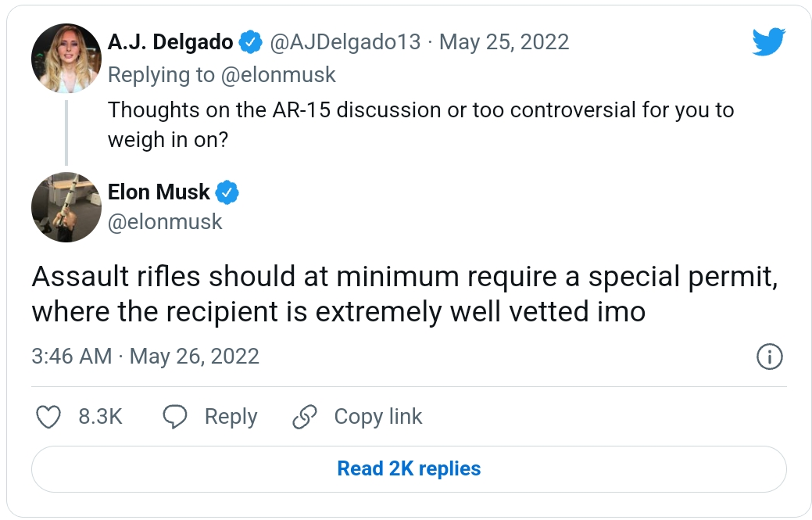812x520 pixels.
Task: Open the Elon Musk display name
Action: tap(159, 192)
